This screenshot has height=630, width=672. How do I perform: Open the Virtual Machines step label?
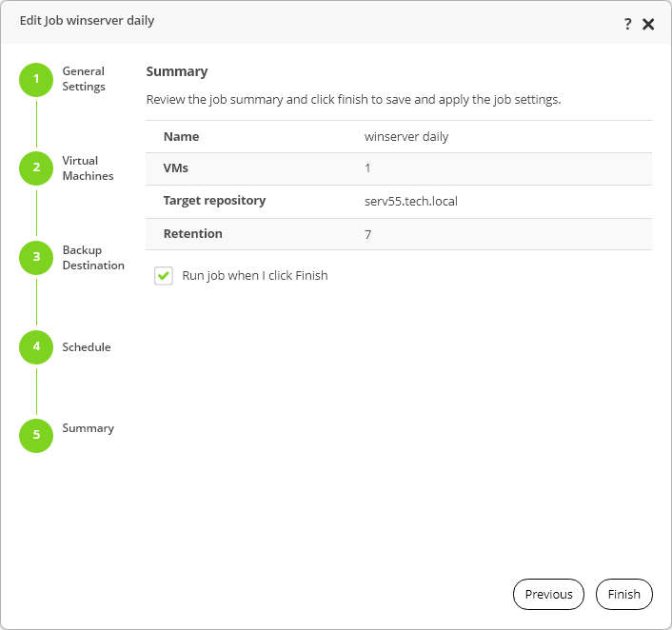(x=88, y=168)
